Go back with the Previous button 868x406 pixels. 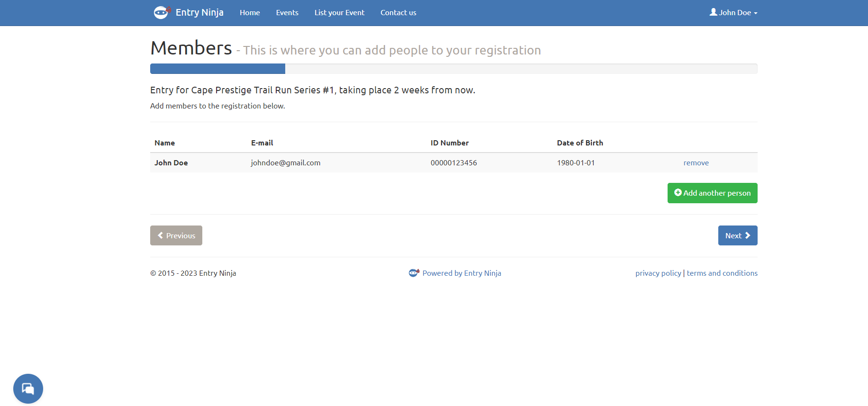point(176,235)
